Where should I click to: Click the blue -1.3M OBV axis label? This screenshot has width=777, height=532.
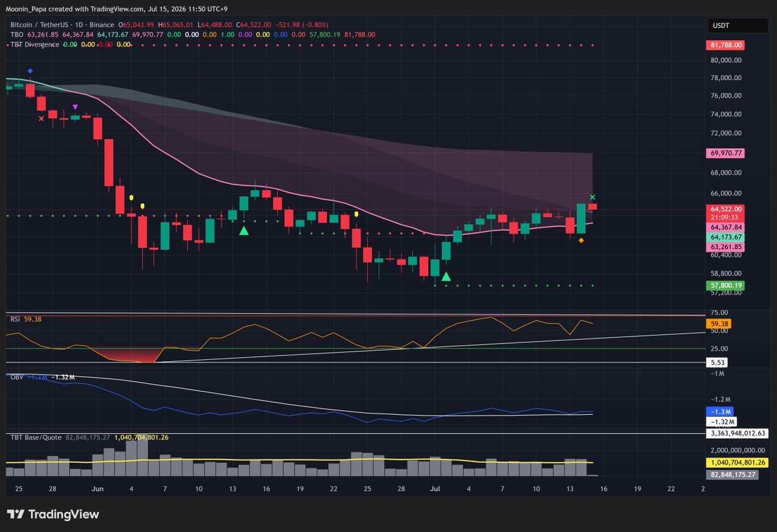point(721,412)
